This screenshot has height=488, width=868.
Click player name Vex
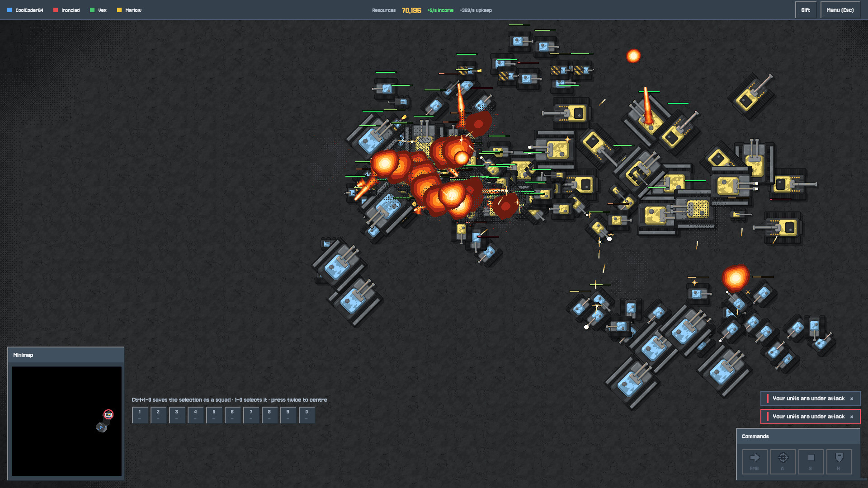(103, 10)
